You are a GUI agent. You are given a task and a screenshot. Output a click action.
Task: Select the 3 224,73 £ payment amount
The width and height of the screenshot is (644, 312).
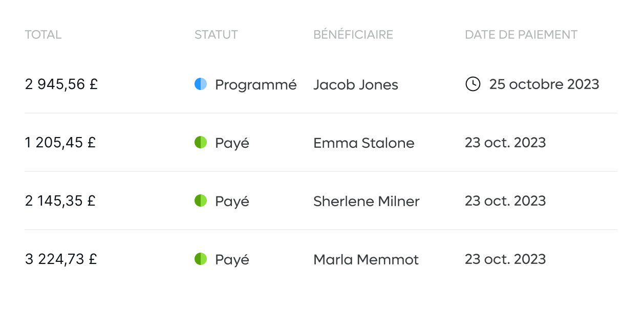[x=61, y=259]
